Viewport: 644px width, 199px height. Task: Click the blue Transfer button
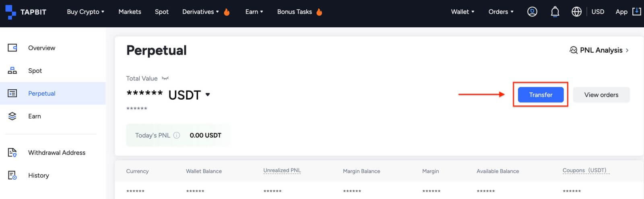coord(541,95)
